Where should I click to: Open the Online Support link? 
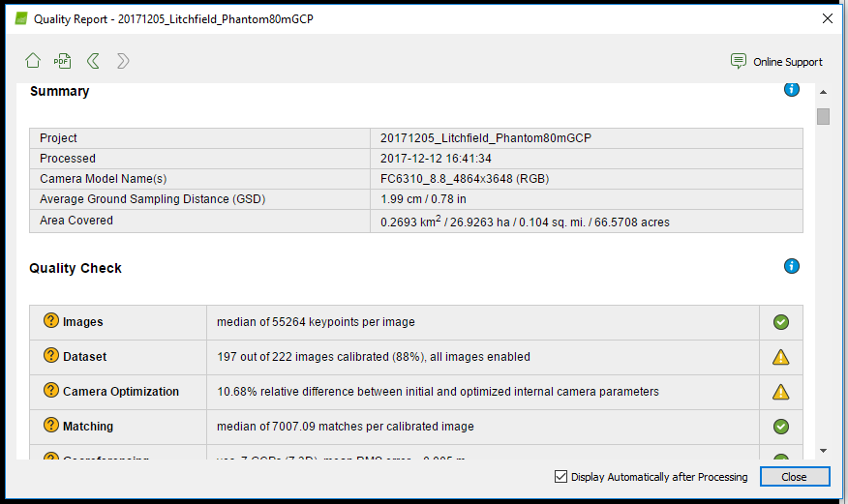tap(787, 62)
